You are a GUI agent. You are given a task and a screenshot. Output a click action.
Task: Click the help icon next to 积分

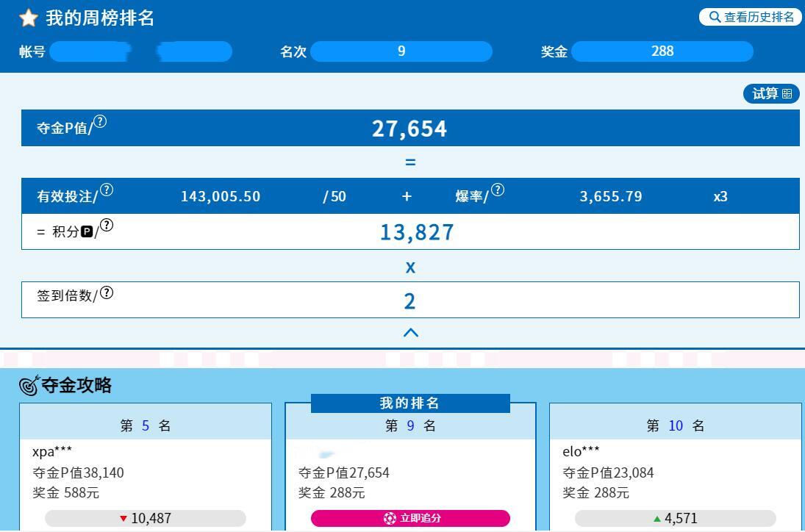click(x=107, y=226)
